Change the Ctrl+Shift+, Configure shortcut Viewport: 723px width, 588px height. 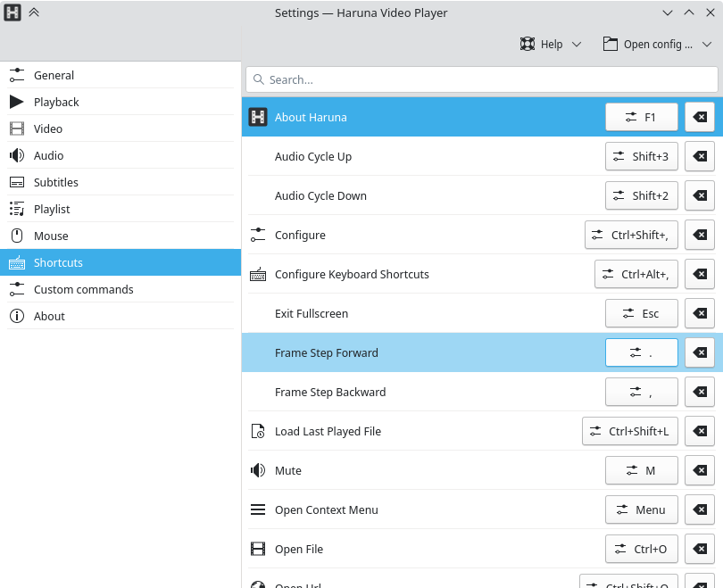pos(631,235)
